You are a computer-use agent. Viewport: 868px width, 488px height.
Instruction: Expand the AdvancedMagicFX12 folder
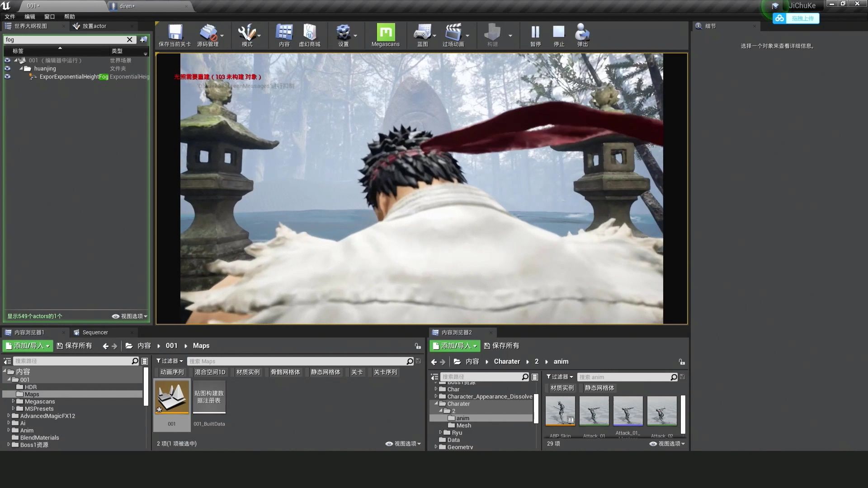click(x=9, y=416)
